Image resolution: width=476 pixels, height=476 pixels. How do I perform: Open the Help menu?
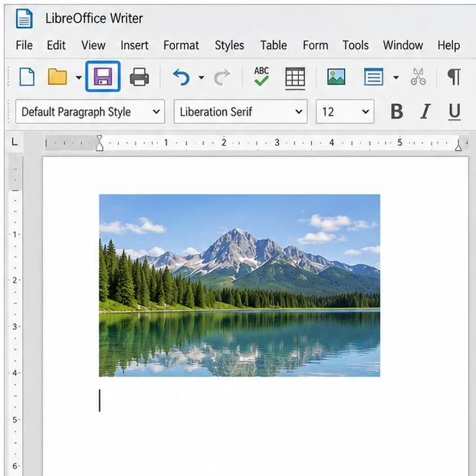click(448, 45)
